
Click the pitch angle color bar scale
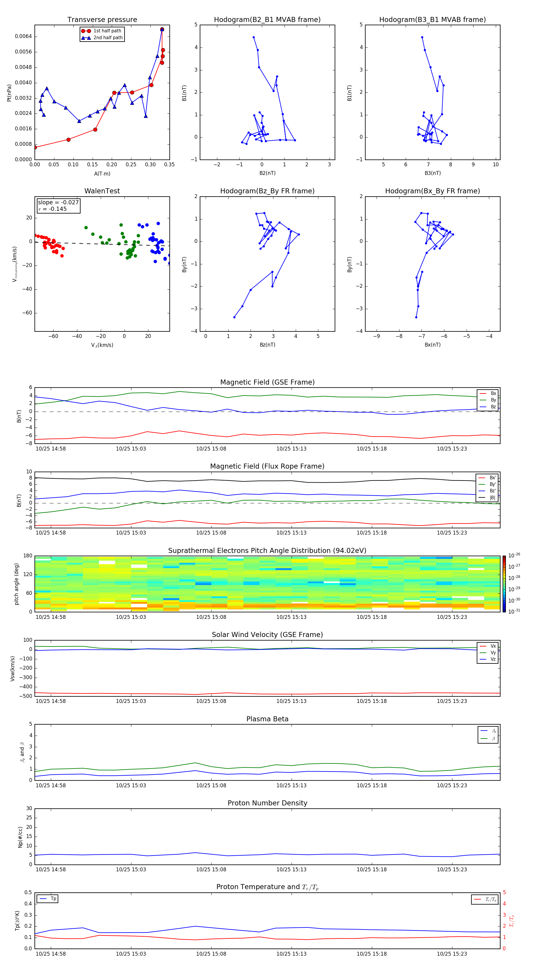click(504, 584)
